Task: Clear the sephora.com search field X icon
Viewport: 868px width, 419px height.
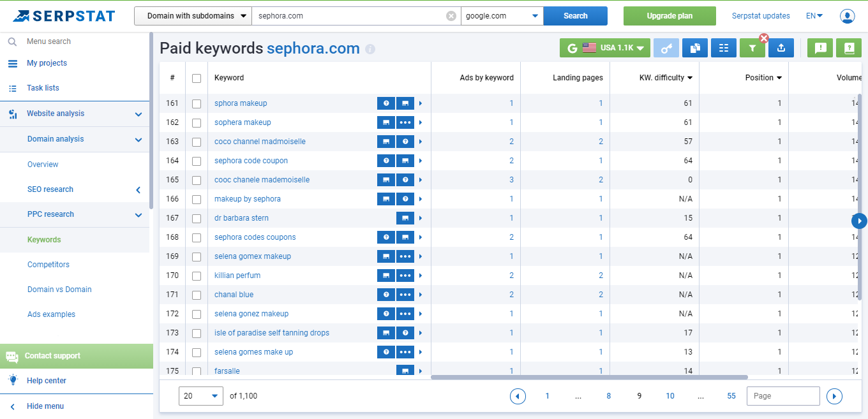Action: tap(451, 16)
